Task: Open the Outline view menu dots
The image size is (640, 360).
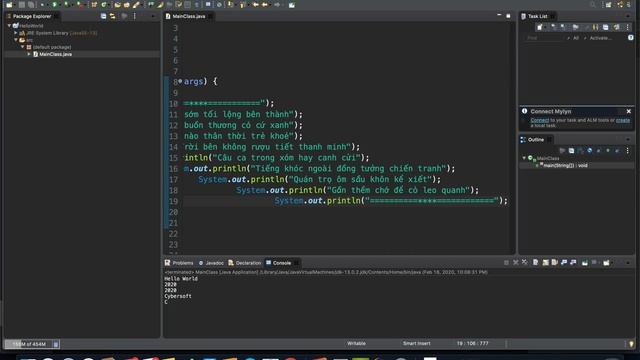Action: [x=628, y=151]
